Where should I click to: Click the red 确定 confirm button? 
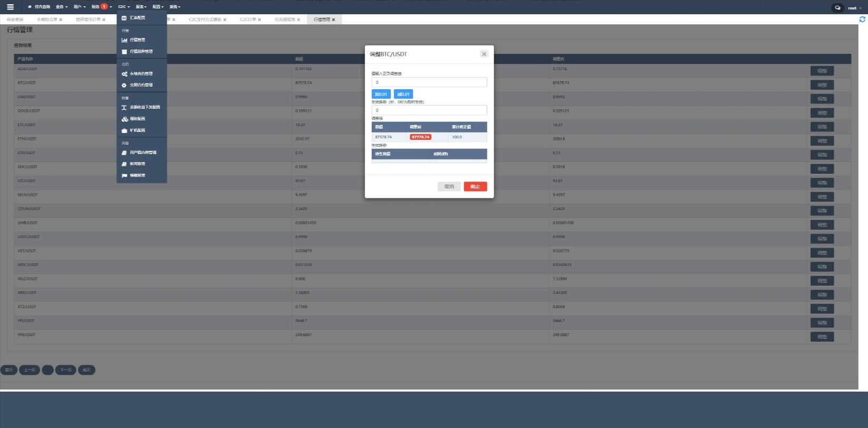pyautogui.click(x=475, y=186)
